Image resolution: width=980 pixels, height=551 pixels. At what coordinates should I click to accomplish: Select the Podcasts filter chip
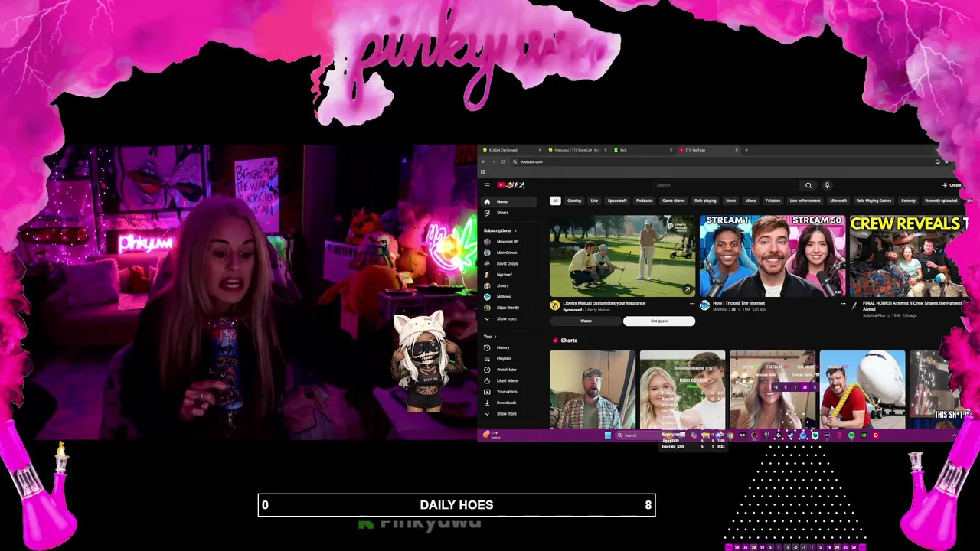pyautogui.click(x=645, y=201)
